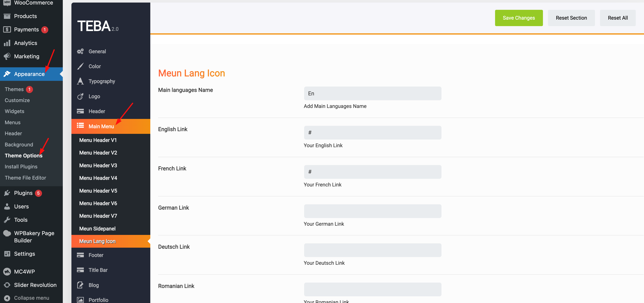Click the Reset Section button
Image resolution: width=644 pixels, height=303 pixels.
[x=571, y=18]
